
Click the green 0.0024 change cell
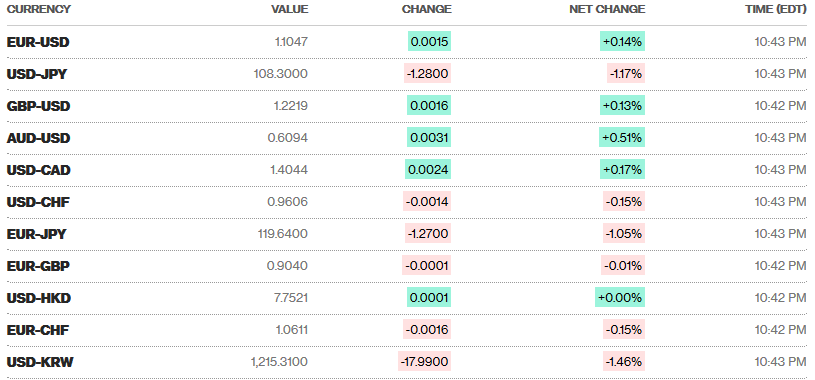click(428, 170)
